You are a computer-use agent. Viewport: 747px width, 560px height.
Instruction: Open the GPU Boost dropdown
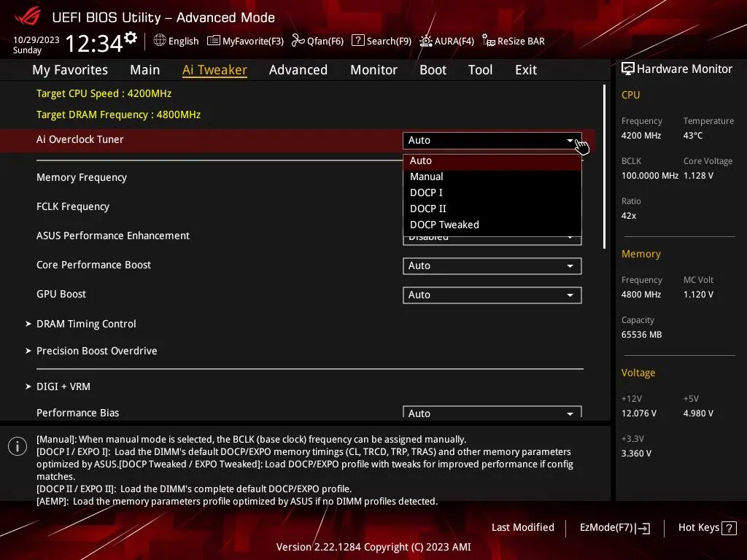492,295
